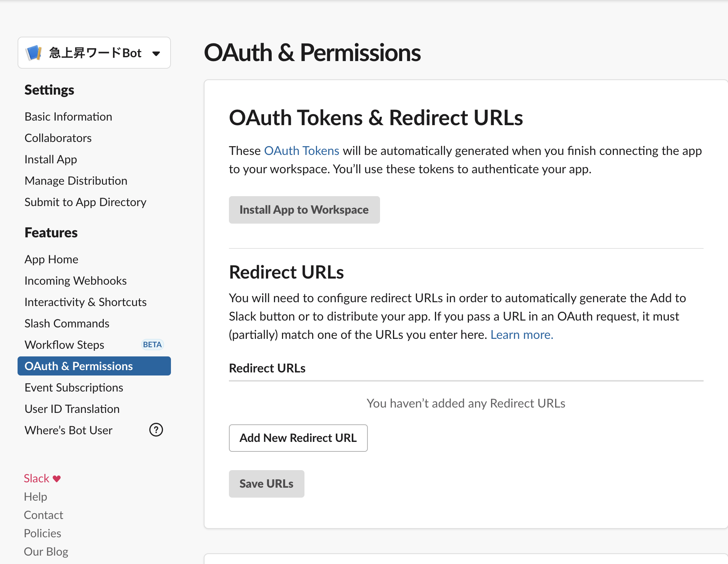Click the Slack heart icon

click(57, 479)
